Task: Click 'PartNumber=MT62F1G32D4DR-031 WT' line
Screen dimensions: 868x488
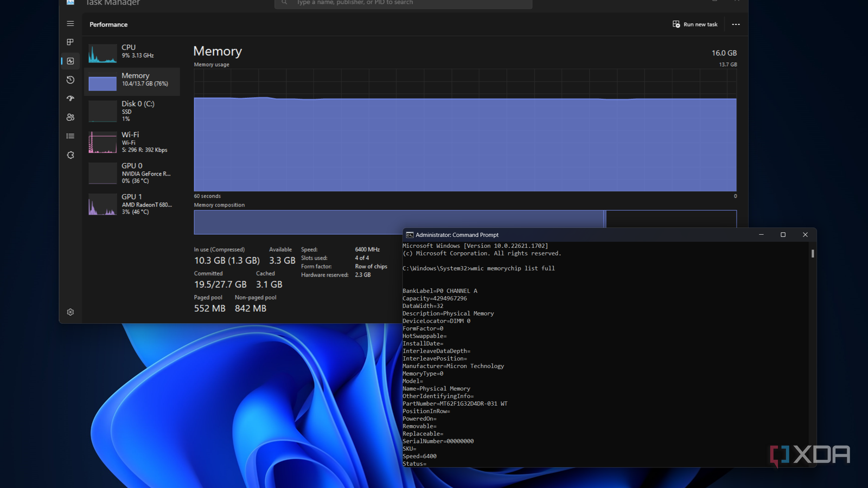Action: pos(455,403)
